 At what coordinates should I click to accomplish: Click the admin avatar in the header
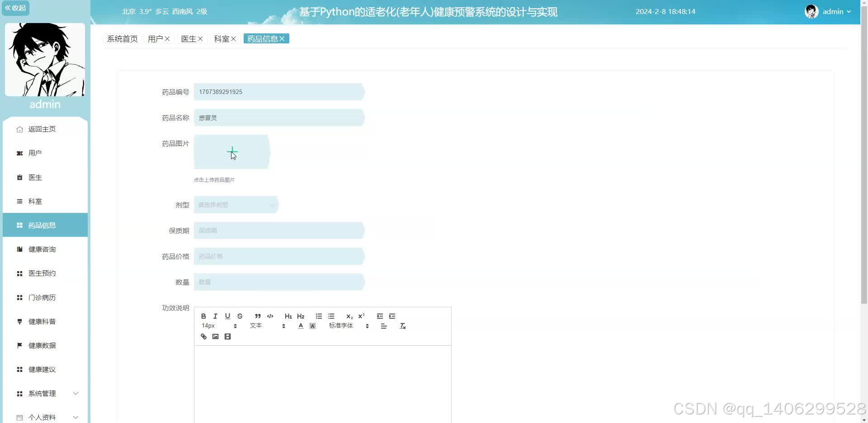coord(811,12)
